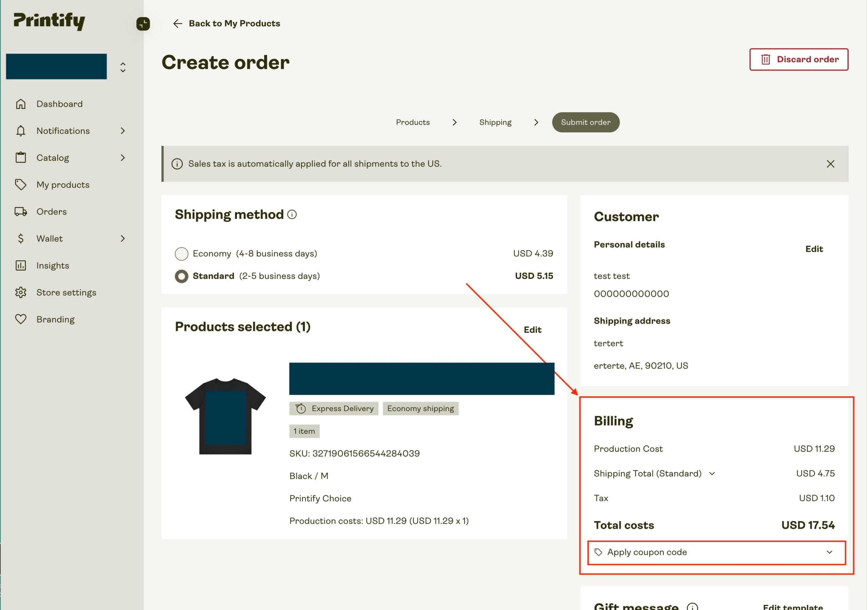The image size is (868, 610).
Task: Click the black t-shirt product thumbnail
Action: (x=225, y=416)
